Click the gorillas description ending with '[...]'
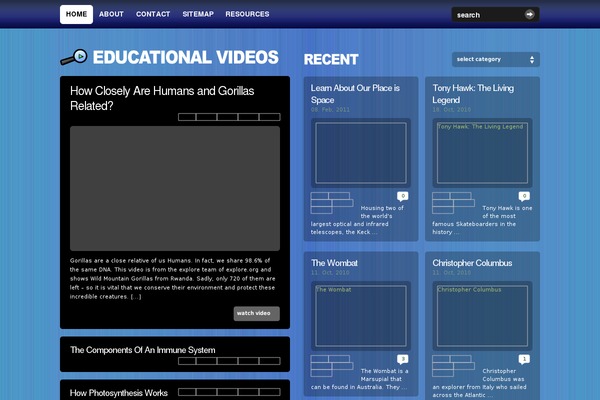Image resolution: width=600 pixels, height=400 pixels. (173, 279)
